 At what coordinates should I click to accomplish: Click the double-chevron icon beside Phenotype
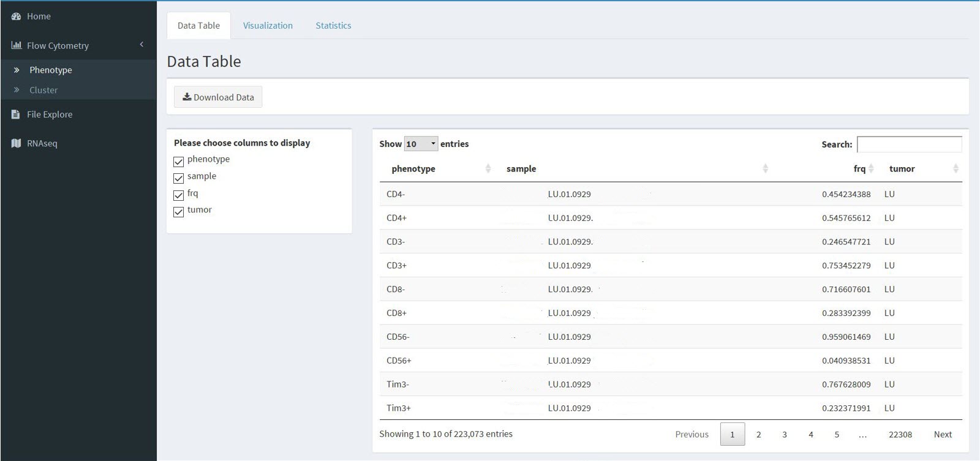tap(17, 70)
